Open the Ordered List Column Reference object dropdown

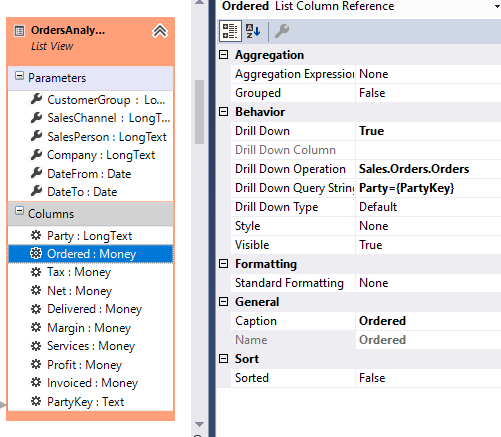(x=497, y=7)
